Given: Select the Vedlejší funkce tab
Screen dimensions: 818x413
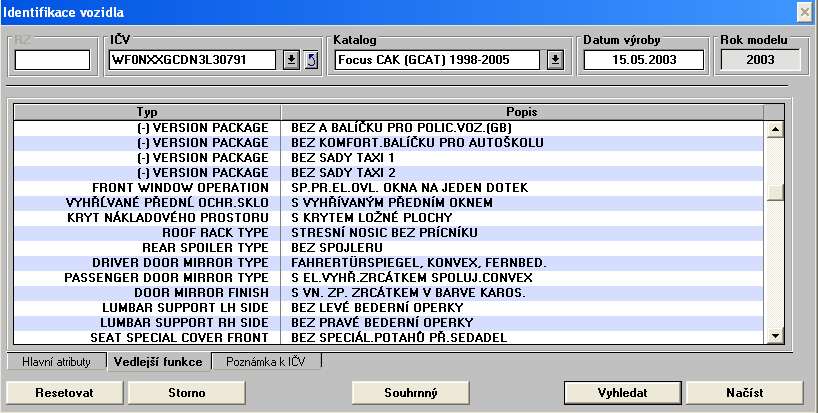Looking at the screenshot, I should (158, 361).
